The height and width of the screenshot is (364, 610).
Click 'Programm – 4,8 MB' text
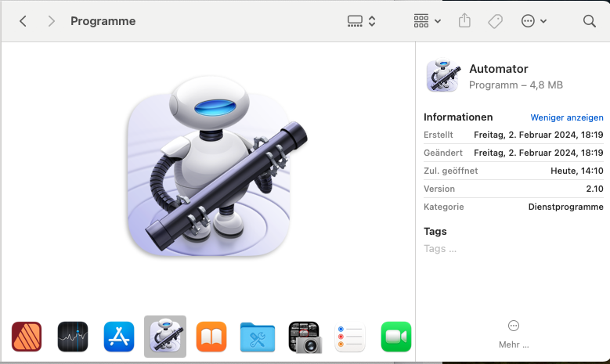(x=516, y=85)
